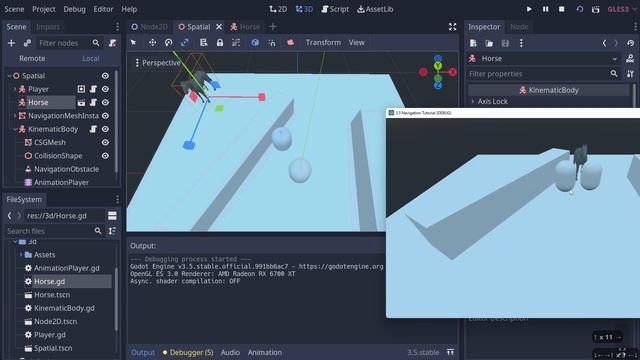640x360 pixels.
Task: Toggle visibility of NavigationMeshInstance node
Action: [x=105, y=116]
